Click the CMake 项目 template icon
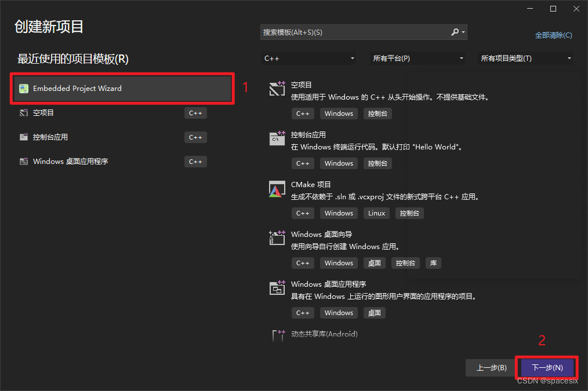Viewport: 588px width, 391px height. pyautogui.click(x=277, y=189)
